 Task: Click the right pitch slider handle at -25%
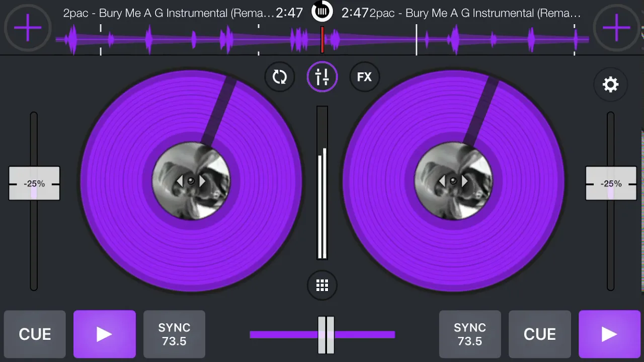[x=611, y=184]
